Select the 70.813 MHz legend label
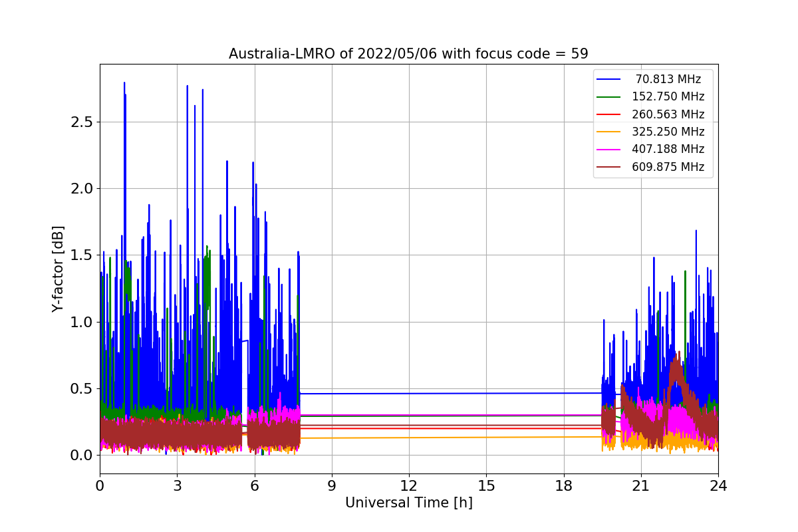 click(x=668, y=79)
